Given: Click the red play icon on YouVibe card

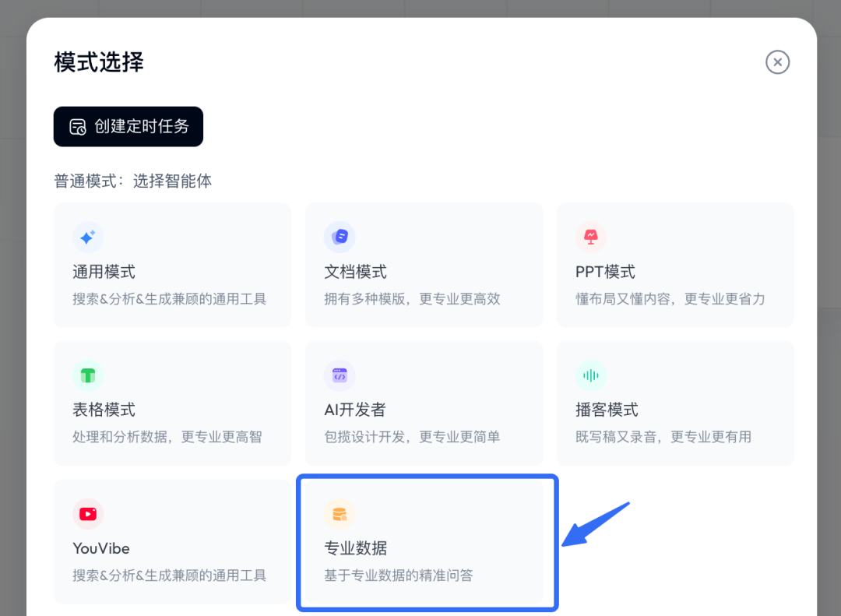Looking at the screenshot, I should click(x=88, y=513).
